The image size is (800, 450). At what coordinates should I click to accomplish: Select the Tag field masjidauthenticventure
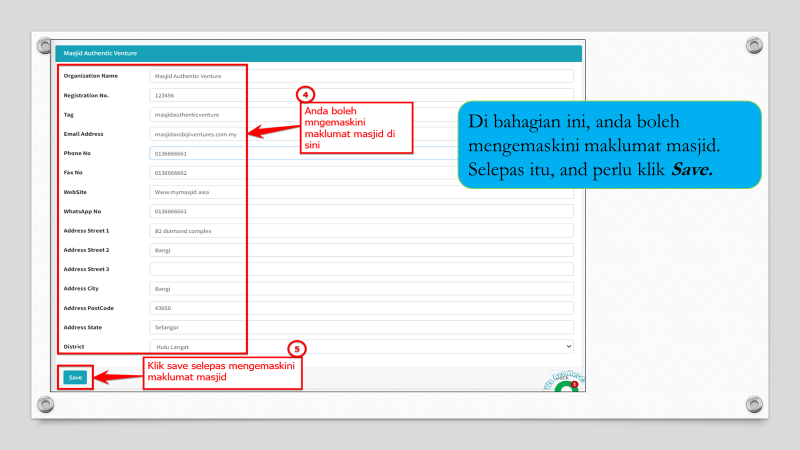(361, 115)
